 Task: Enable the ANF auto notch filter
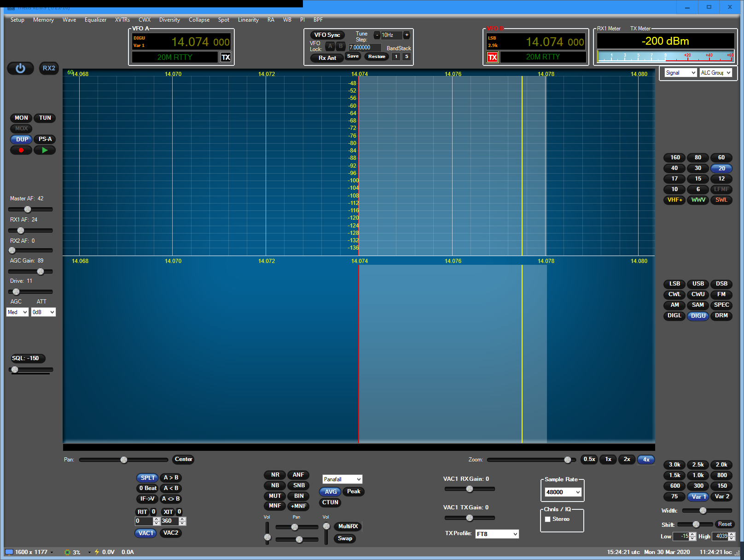(298, 475)
